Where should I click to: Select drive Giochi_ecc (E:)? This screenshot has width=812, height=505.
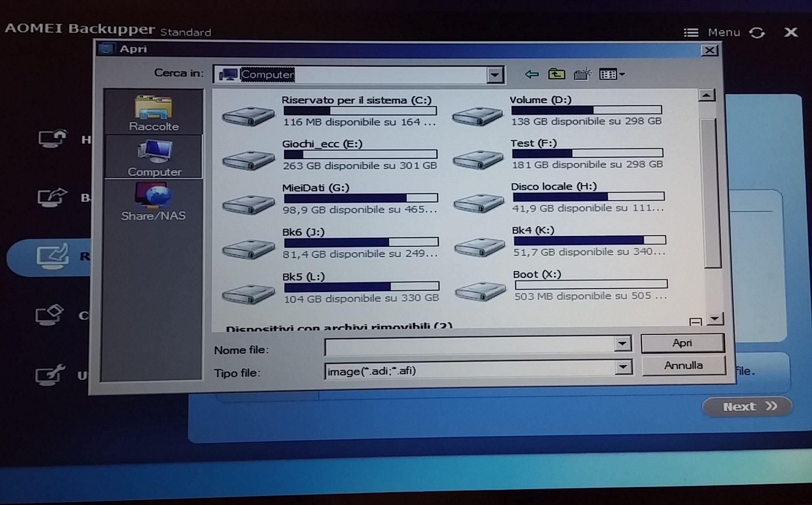click(x=329, y=155)
